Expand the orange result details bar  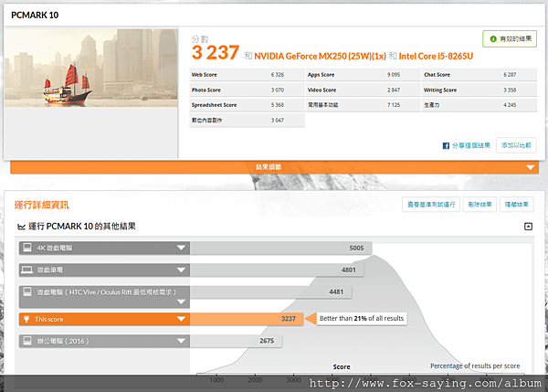(x=274, y=167)
